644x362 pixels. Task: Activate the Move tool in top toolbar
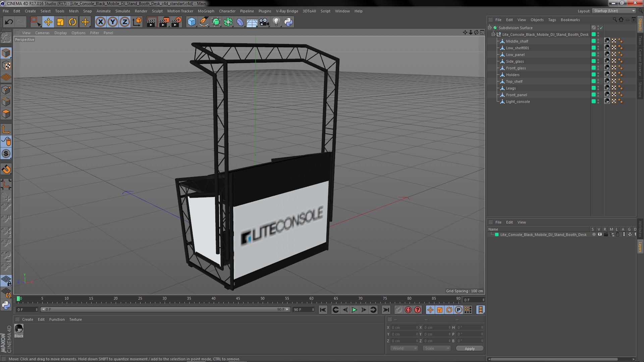pyautogui.click(x=48, y=22)
